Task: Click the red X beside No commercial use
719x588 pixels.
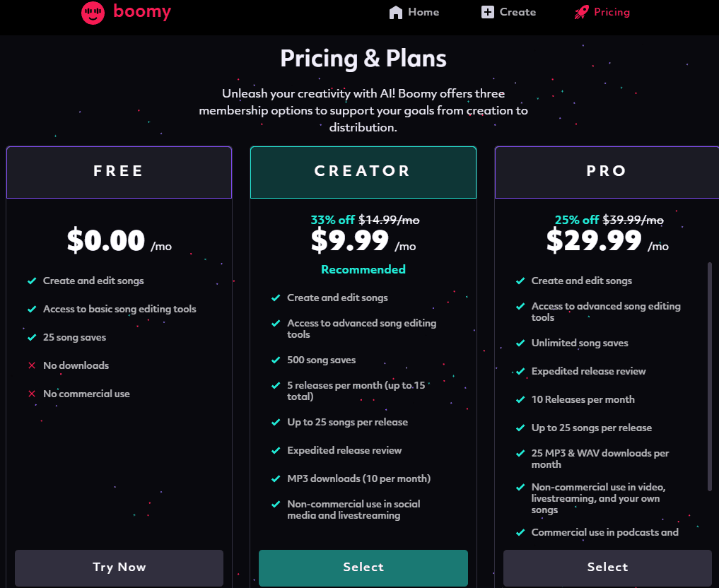Action: 32,394
